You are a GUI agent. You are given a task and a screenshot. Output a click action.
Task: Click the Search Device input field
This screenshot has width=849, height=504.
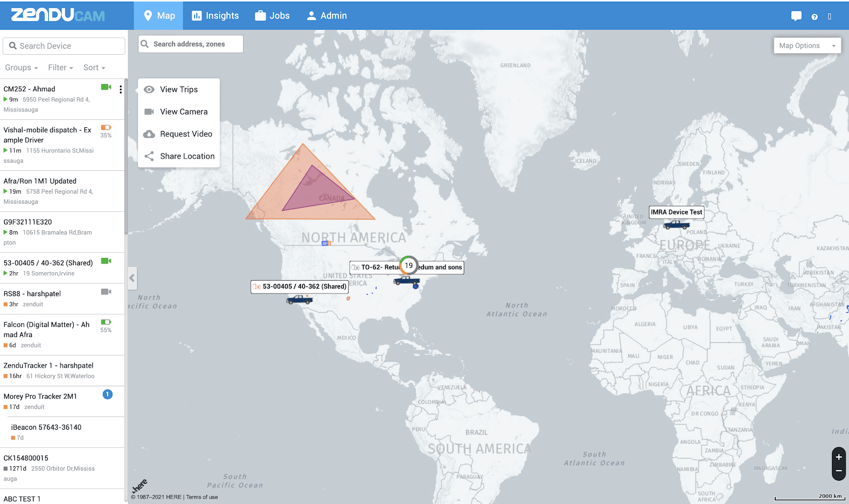tap(64, 46)
